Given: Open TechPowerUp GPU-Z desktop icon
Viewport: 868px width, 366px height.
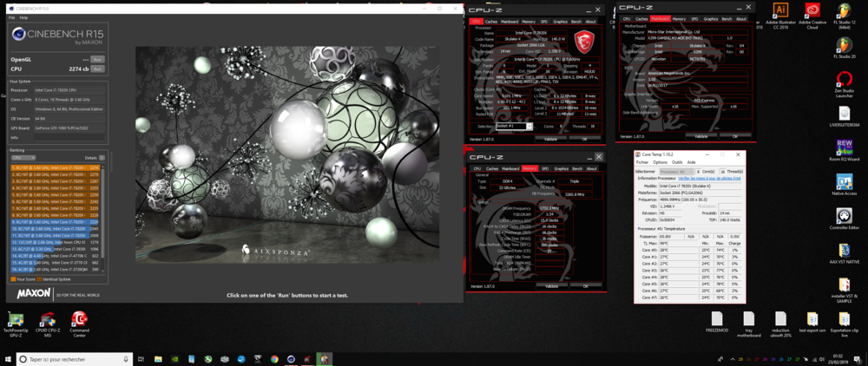Looking at the screenshot, I should tap(16, 322).
